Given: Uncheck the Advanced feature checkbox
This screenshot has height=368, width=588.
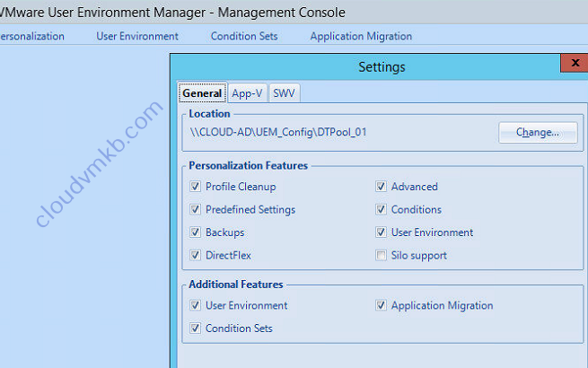Looking at the screenshot, I should [x=381, y=187].
